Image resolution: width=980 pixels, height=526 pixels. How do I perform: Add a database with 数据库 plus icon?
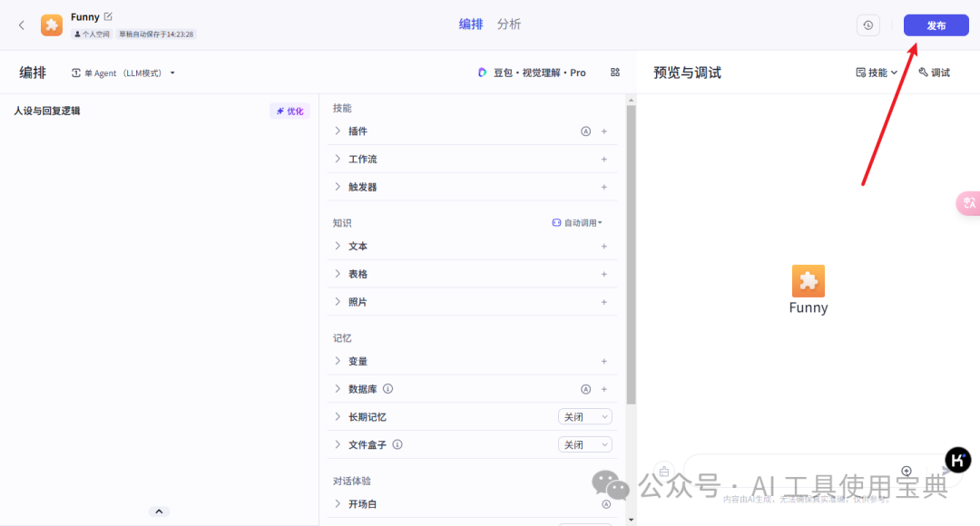tap(604, 389)
